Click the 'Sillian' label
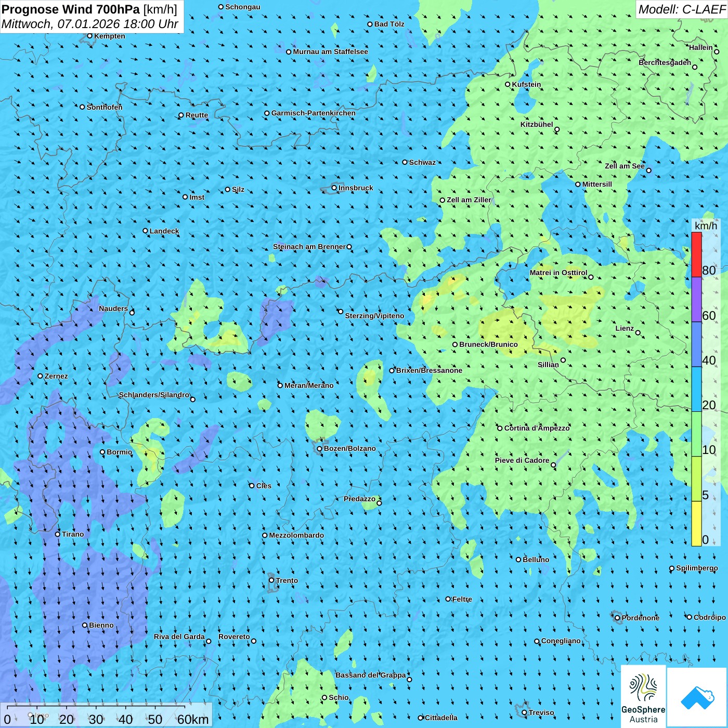 (x=548, y=365)
